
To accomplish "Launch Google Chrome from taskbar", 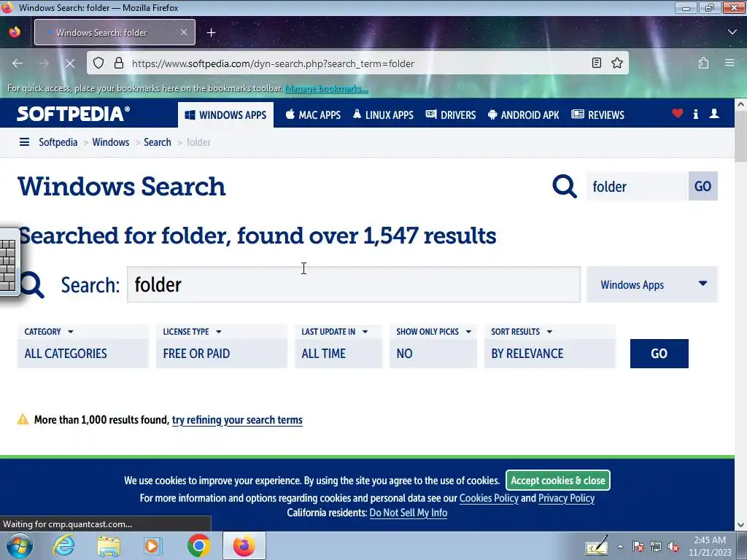I will click(198, 545).
